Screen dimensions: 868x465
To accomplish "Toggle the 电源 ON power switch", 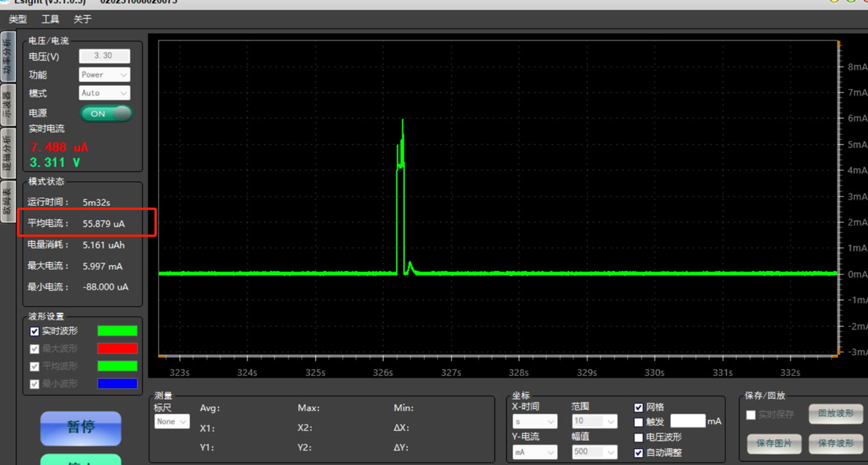I will point(106,114).
